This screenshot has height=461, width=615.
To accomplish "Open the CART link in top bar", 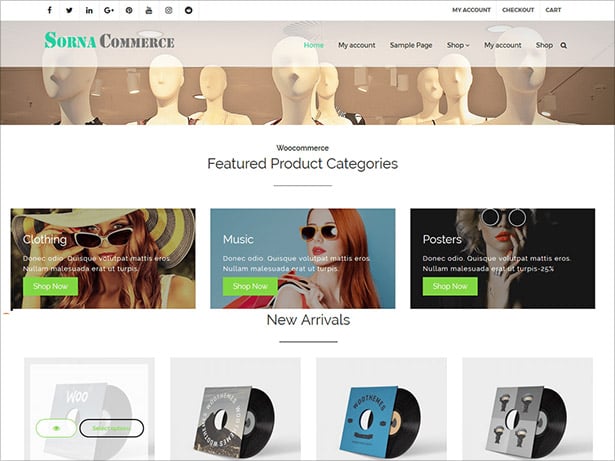I will [x=553, y=10].
